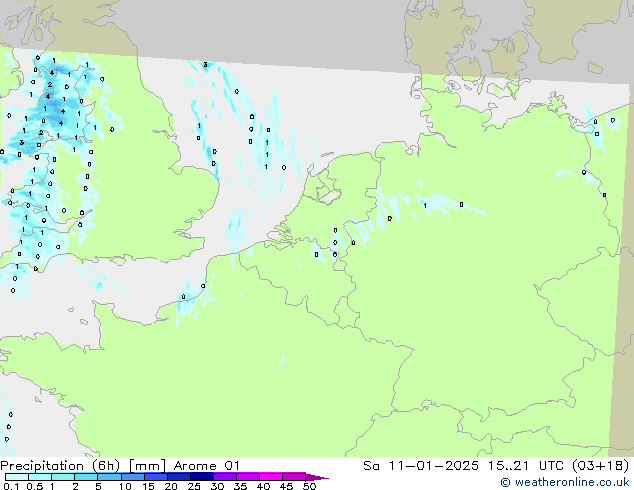Click the 'Arome 01' model name
This screenshot has height=490, width=634.
(x=206, y=466)
